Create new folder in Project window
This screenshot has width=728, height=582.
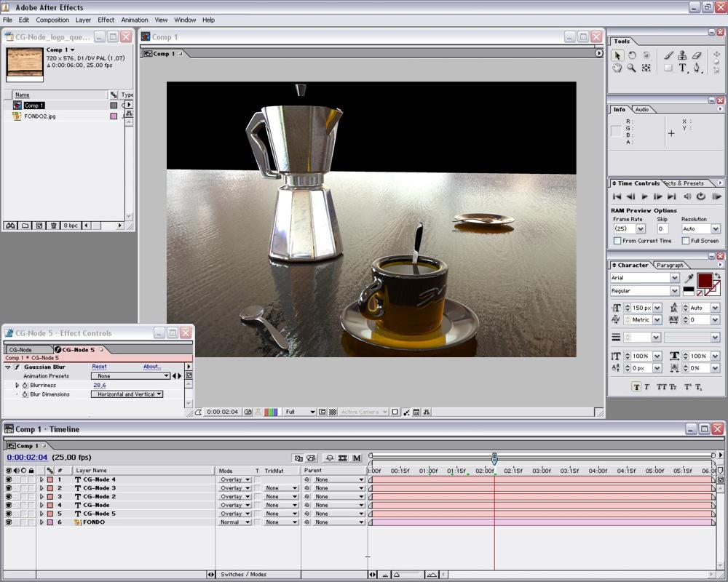(25, 226)
